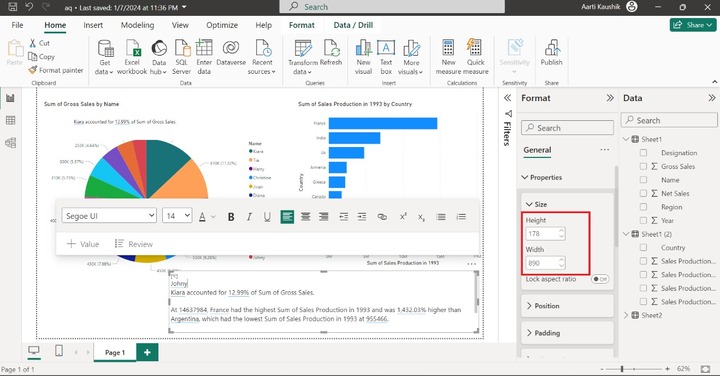Apply italic formatting to text
720x376 pixels.
(249, 217)
